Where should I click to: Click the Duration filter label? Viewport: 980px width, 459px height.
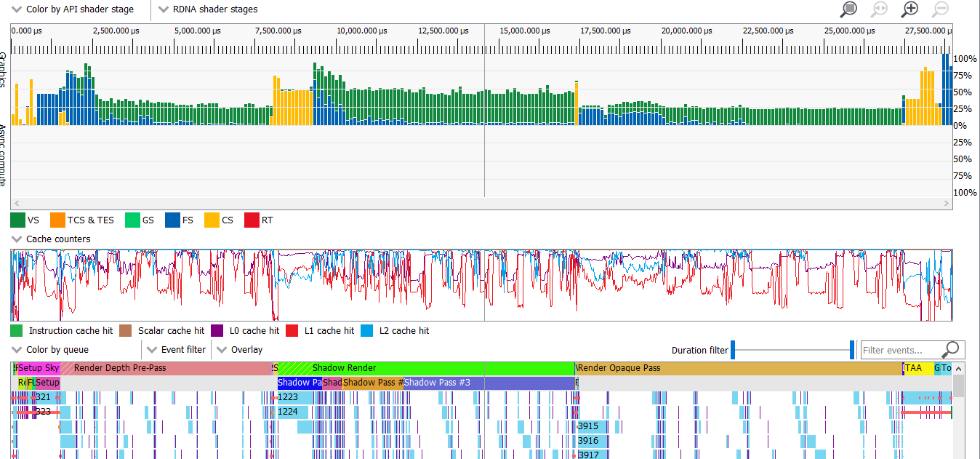[699, 350]
